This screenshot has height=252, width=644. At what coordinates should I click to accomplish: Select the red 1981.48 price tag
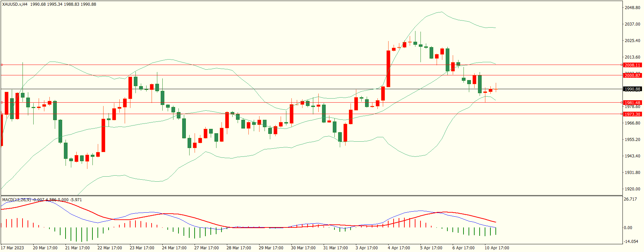[x=632, y=103]
